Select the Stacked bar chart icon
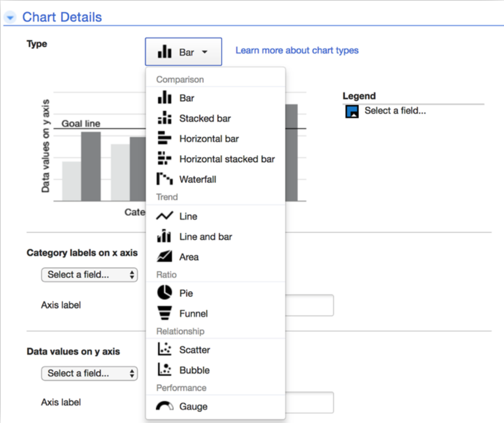 (164, 118)
